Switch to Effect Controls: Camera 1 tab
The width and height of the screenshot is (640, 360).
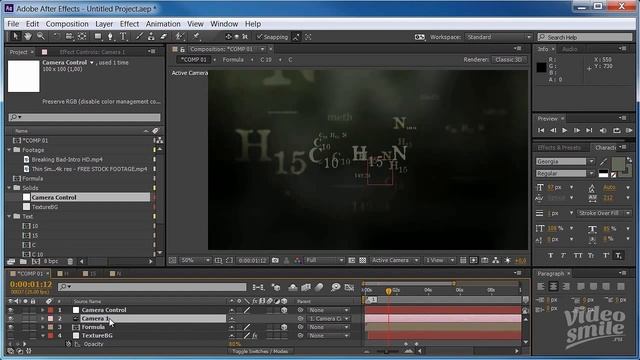click(x=93, y=52)
